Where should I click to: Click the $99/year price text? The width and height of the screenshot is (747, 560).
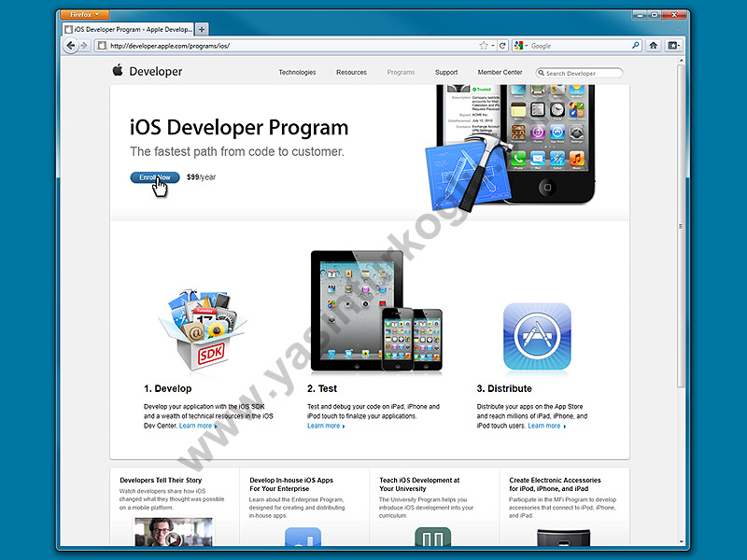pos(201,177)
